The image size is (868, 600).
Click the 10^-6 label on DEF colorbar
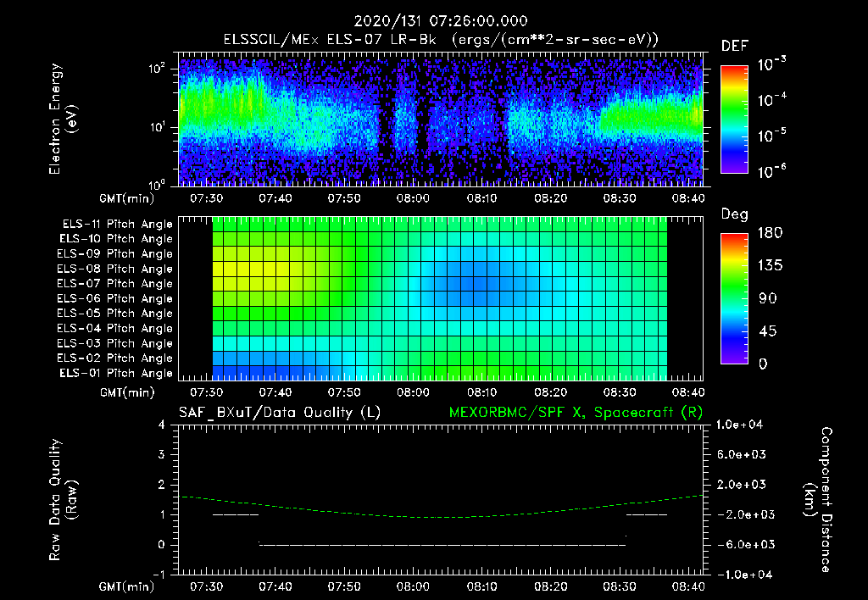[772, 171]
